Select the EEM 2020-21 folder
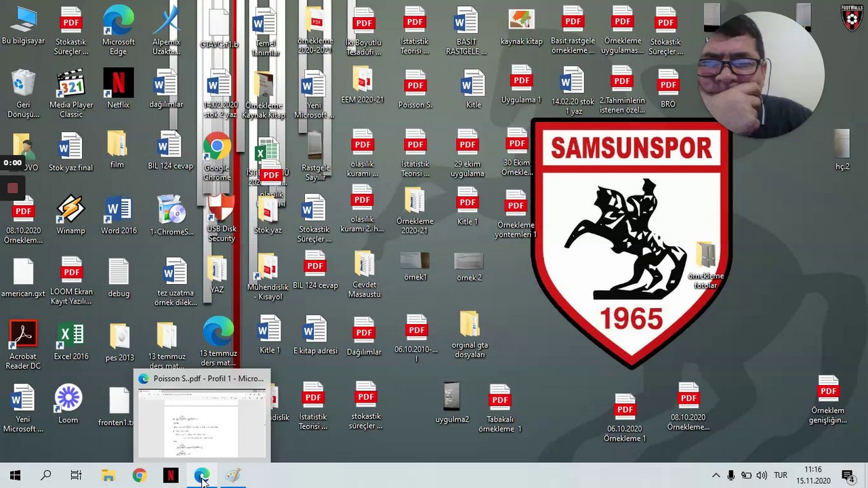This screenshot has height=488, width=868. (363, 85)
